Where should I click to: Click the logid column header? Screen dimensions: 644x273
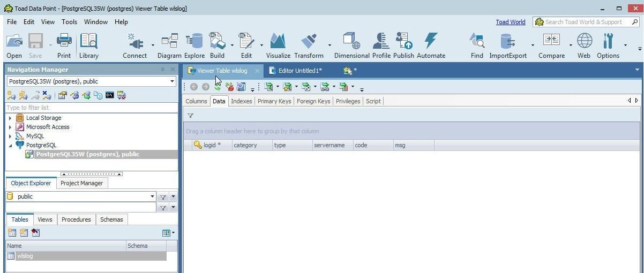[212, 145]
